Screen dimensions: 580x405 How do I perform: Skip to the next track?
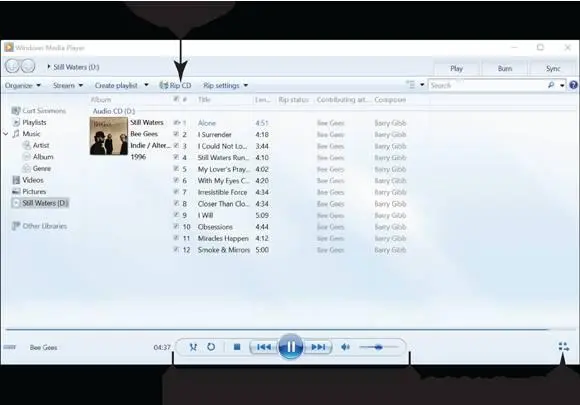pos(318,347)
